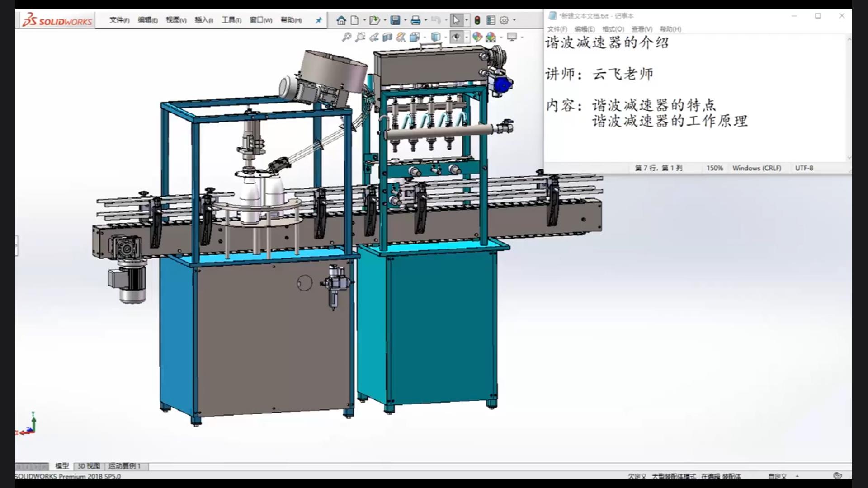The width and height of the screenshot is (868, 488).
Task: Pin the SolidWorks menu bar
Action: coord(319,20)
